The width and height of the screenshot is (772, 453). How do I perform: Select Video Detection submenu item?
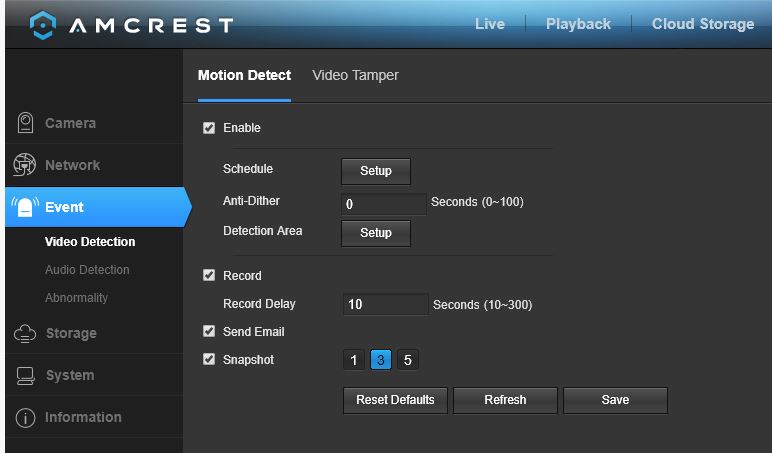[90, 242]
